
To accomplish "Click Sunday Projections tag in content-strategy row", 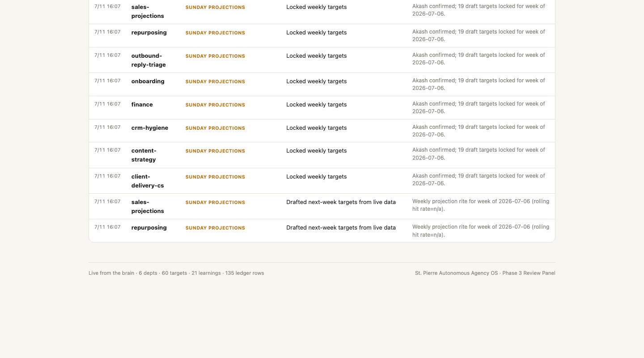I will point(215,151).
